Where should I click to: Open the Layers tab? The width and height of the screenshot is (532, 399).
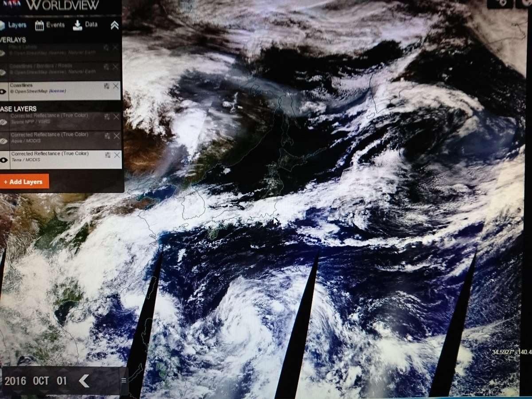coord(13,25)
